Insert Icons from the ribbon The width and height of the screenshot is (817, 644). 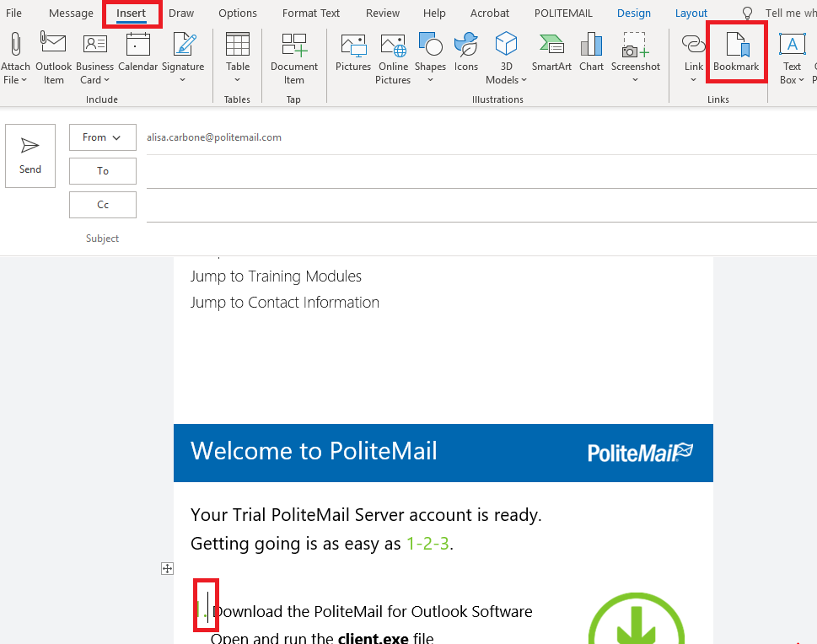(465, 52)
